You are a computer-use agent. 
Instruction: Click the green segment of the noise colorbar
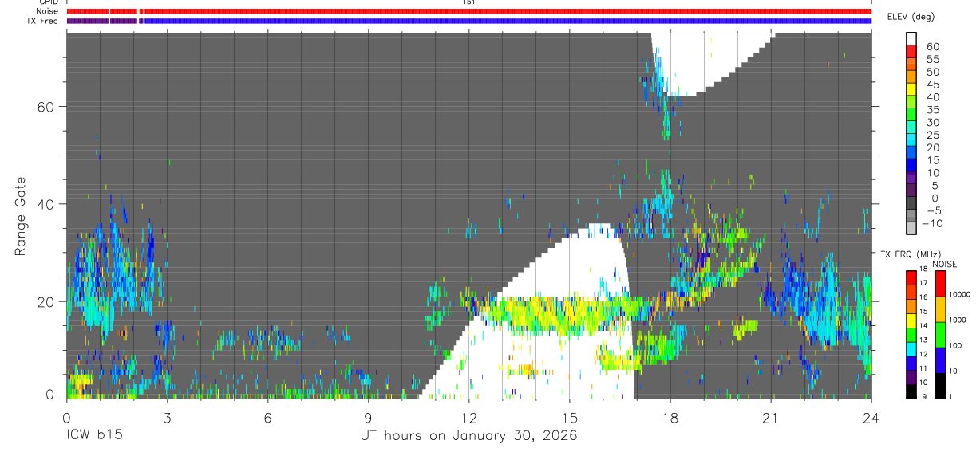click(x=940, y=334)
